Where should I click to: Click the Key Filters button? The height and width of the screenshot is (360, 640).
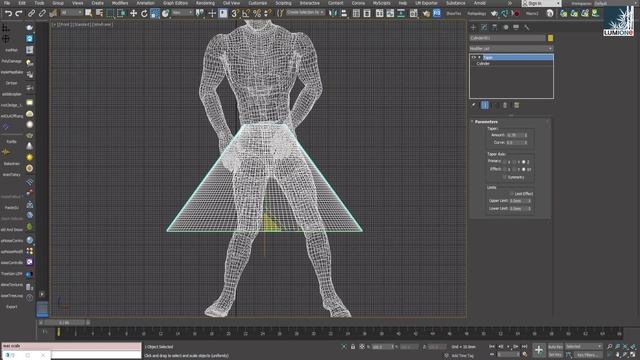[587, 355]
